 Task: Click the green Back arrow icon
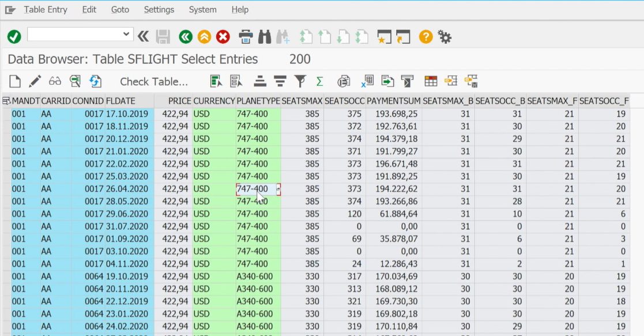[185, 37]
